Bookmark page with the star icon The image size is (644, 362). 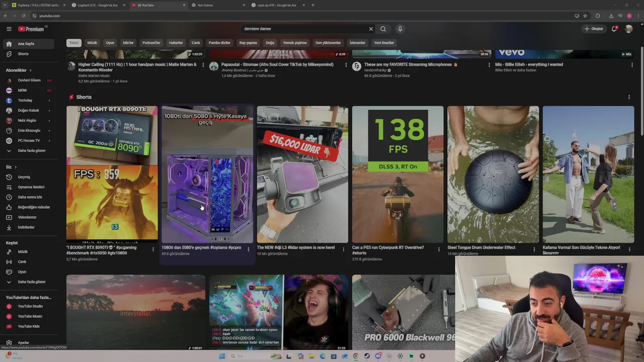coord(585,16)
